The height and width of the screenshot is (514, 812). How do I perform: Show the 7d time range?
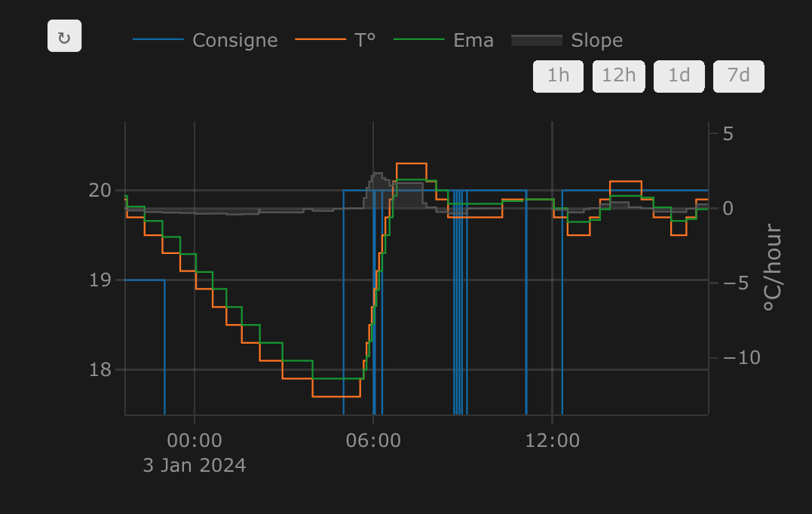pyautogui.click(x=739, y=76)
